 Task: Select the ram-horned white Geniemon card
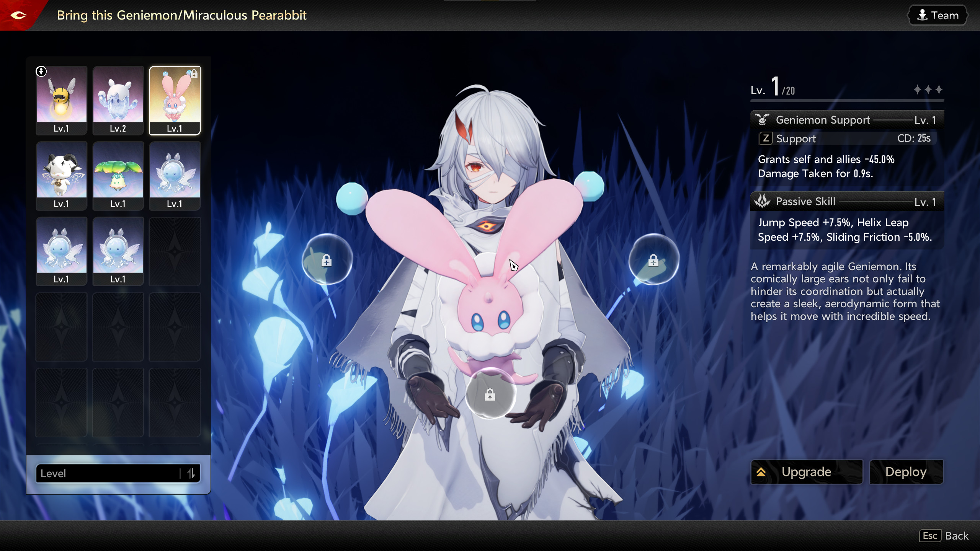[61, 175]
